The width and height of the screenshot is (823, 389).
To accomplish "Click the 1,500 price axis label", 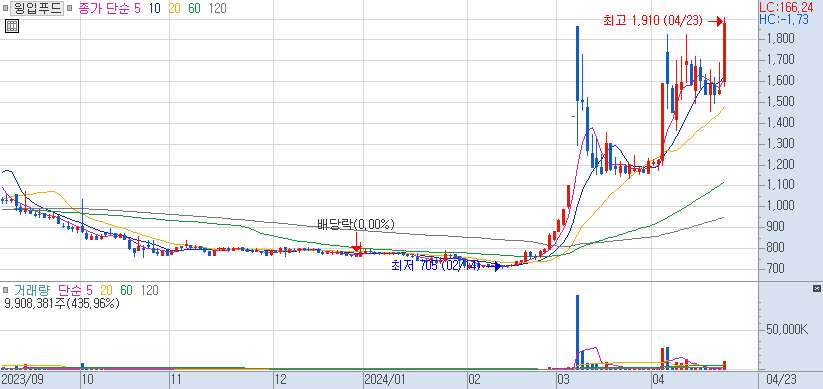I will coord(780,101).
